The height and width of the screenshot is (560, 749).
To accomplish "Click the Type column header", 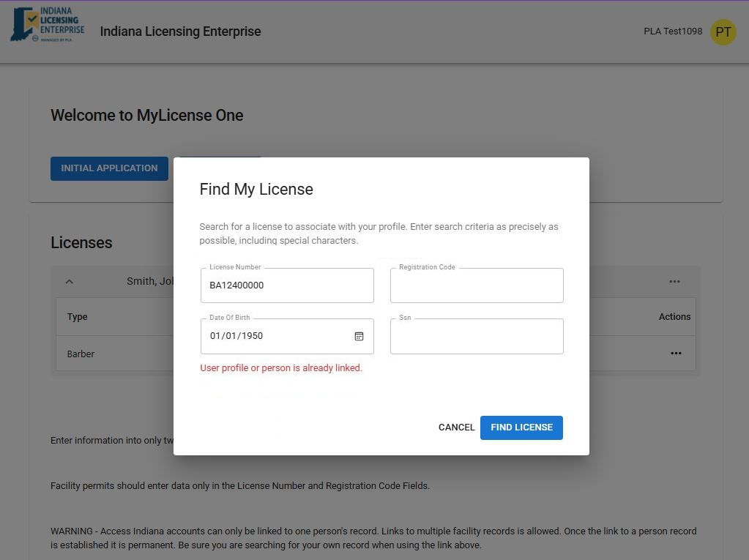I will point(78,317).
